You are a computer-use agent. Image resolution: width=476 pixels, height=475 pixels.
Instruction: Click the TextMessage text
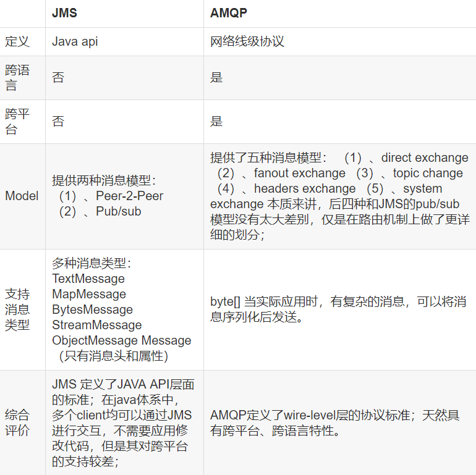[88, 279]
